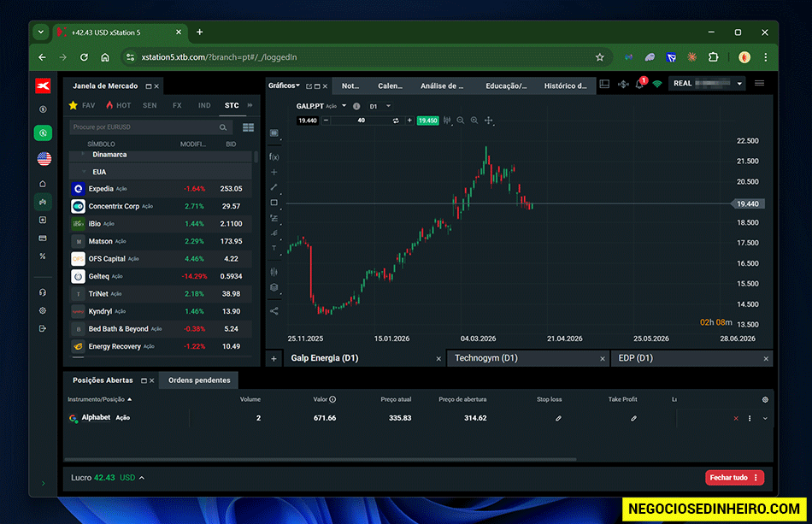Select the FAV market tab
Viewport: 812px width, 524px height.
coord(82,105)
